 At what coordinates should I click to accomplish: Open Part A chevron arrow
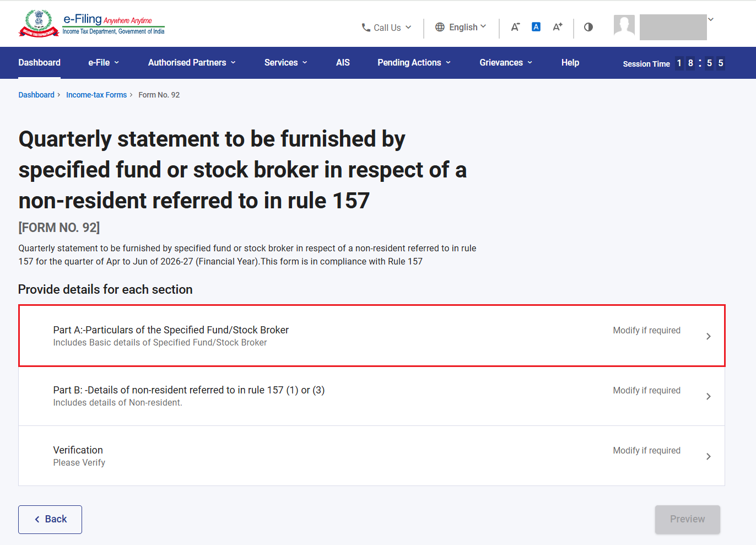[709, 336]
